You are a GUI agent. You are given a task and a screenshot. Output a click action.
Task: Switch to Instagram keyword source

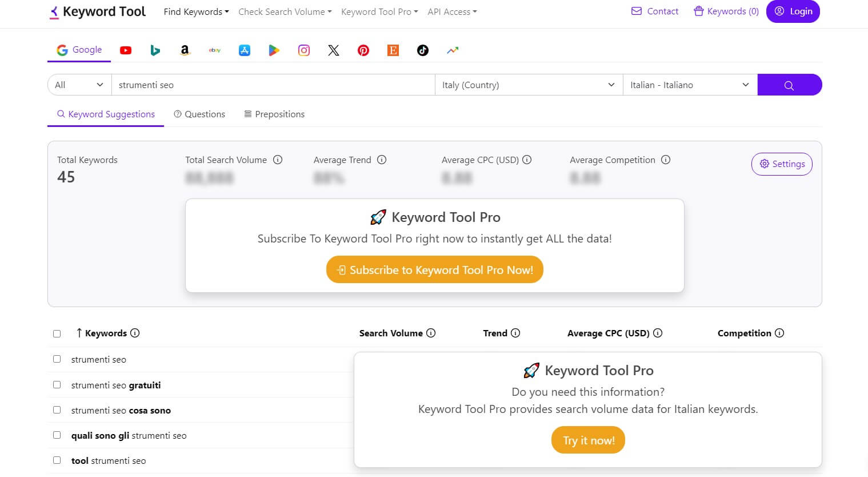304,50
